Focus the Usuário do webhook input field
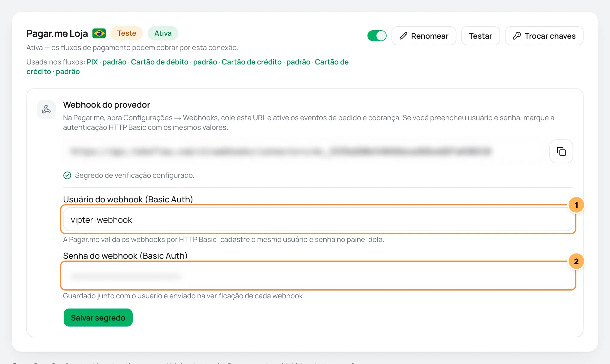 coord(318,219)
